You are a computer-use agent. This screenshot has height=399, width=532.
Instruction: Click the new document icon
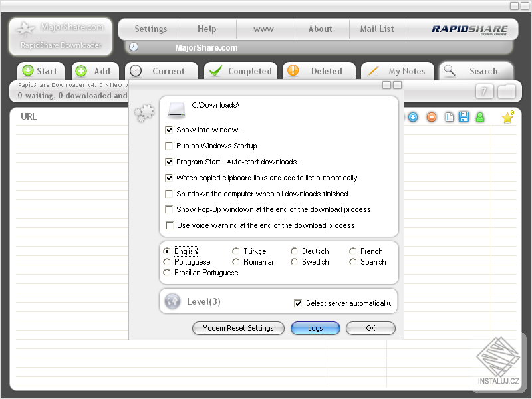pyautogui.click(x=448, y=117)
